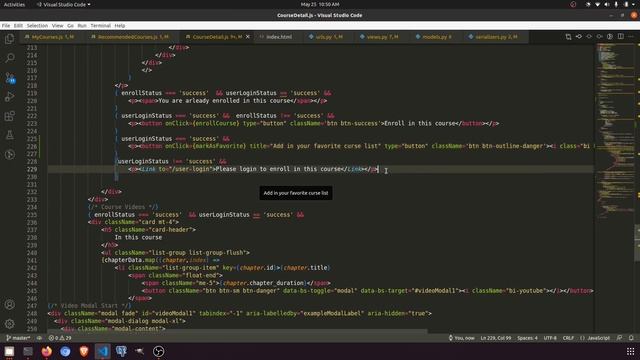Click the horizontal scrollbar at editor bottom

[x=238, y=331]
